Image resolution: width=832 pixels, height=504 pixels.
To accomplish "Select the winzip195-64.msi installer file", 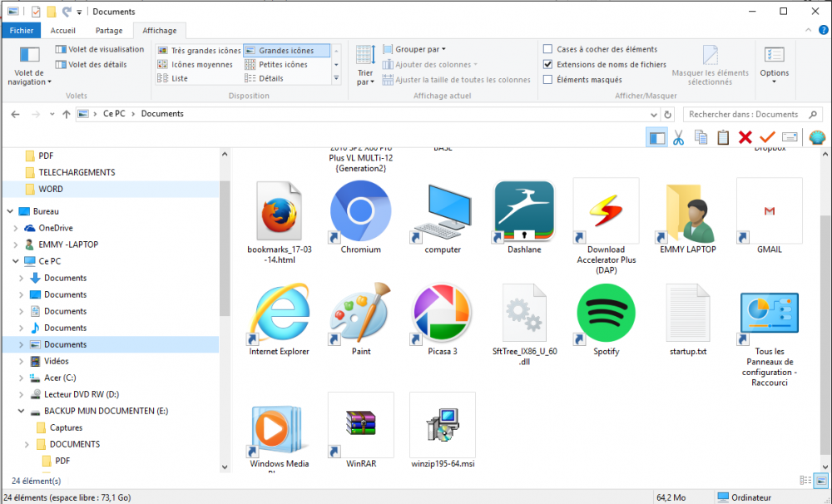I will tap(443, 424).
